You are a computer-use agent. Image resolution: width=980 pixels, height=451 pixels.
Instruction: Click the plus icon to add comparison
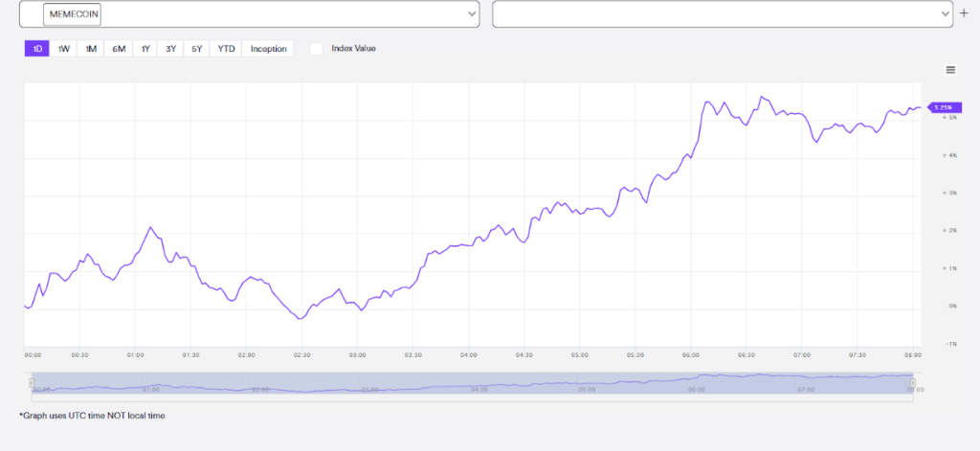(x=964, y=13)
